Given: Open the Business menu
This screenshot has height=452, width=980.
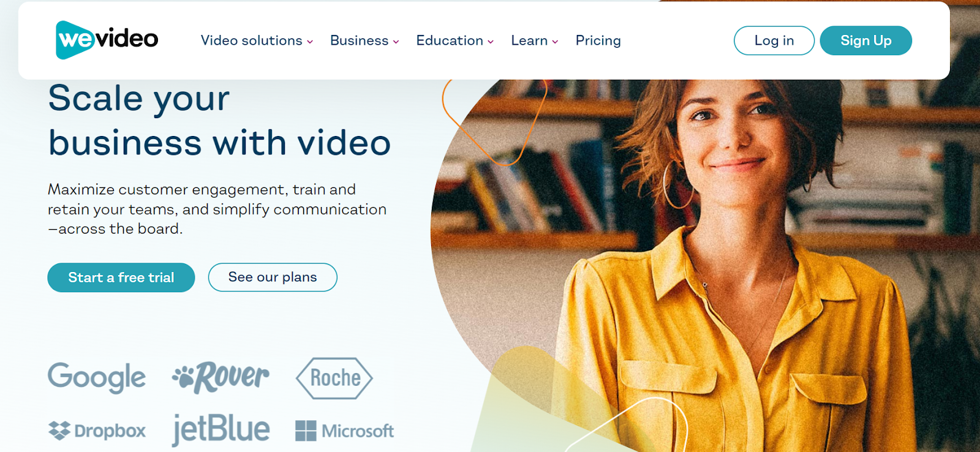Looking at the screenshot, I should (x=364, y=40).
